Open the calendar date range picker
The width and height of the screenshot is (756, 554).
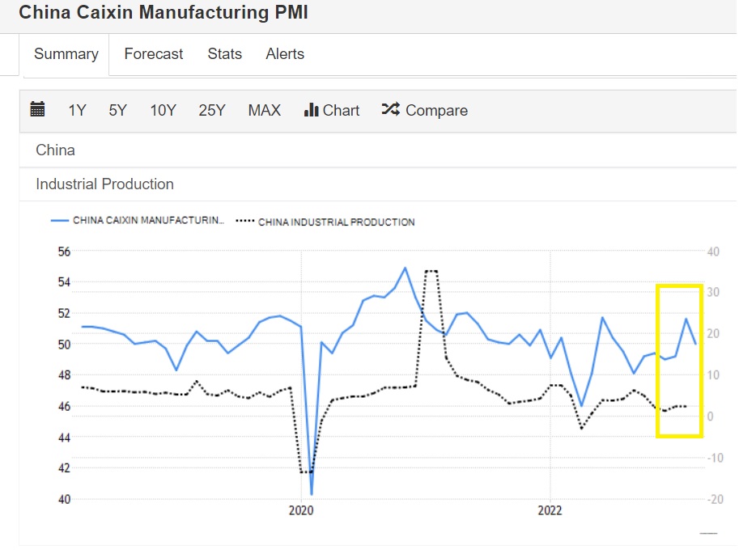(37, 109)
